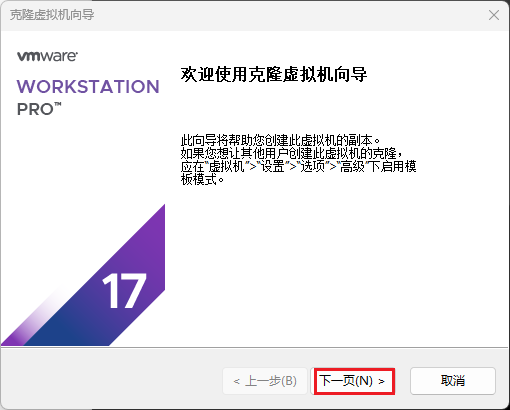Click the purple WORKSTATION wordmark

pos(88,86)
